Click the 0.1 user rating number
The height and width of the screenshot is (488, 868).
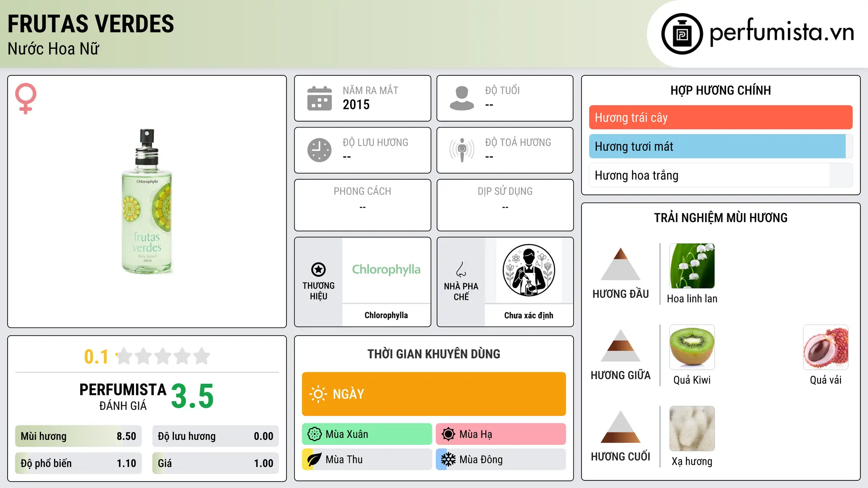point(96,357)
